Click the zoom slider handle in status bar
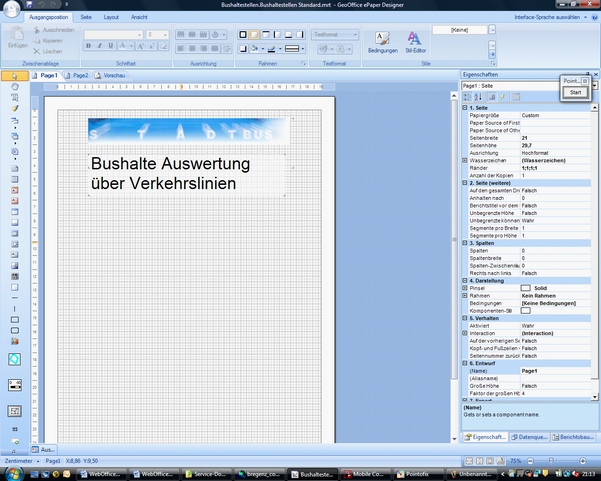601x481 pixels. tap(551, 461)
